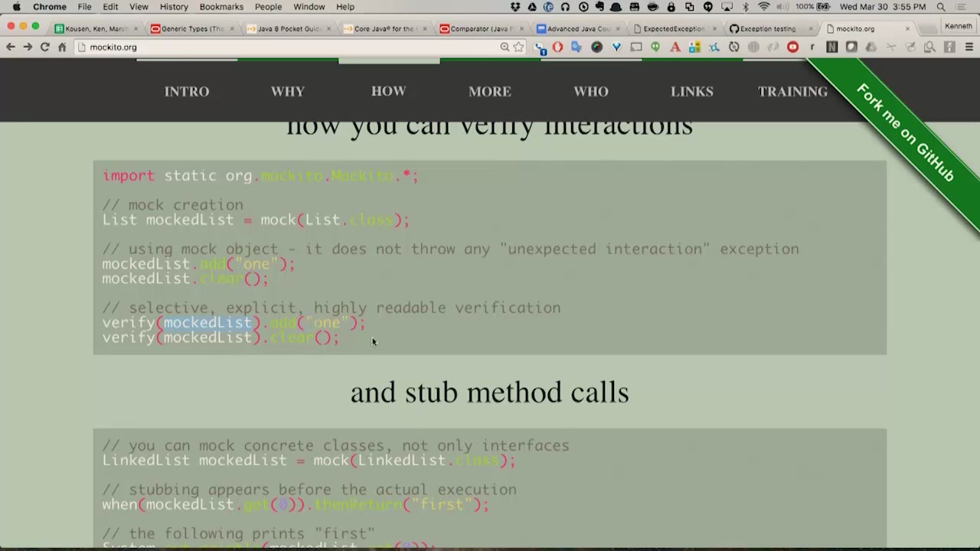Close the Exception testing tab

pos(811,29)
